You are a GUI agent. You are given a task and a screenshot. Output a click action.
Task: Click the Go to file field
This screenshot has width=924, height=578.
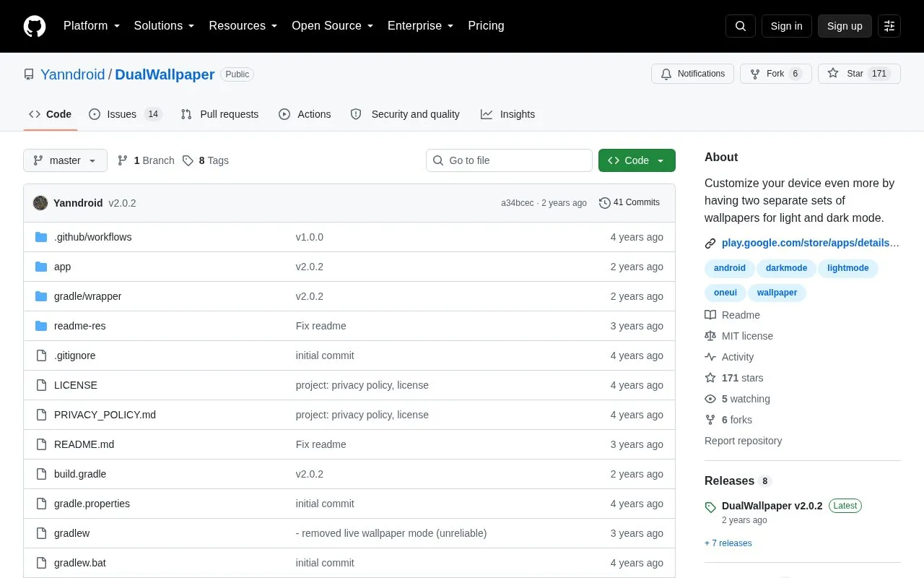click(x=509, y=160)
